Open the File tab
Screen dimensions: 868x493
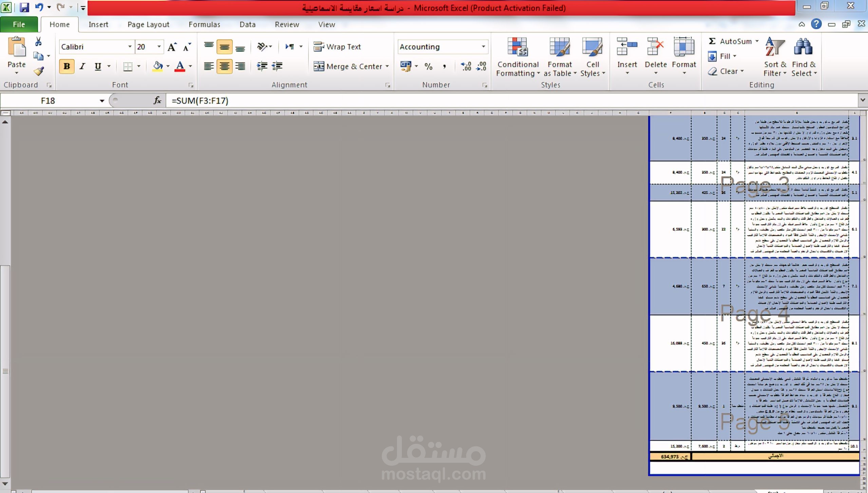coord(19,24)
